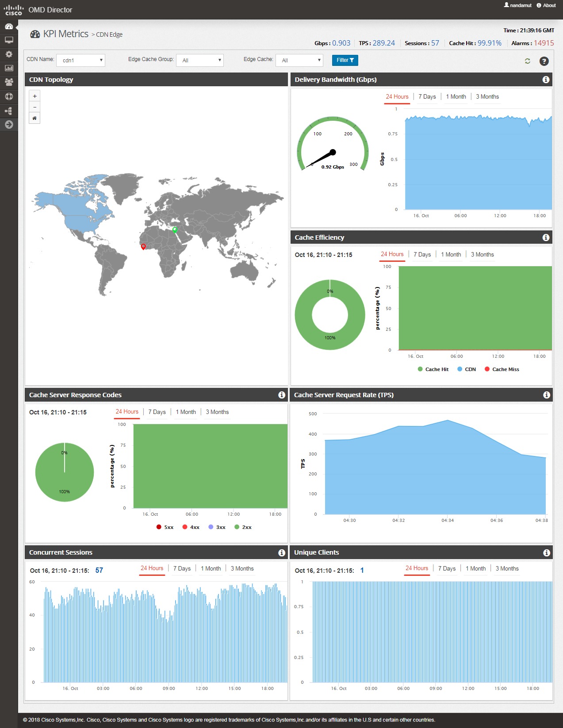
Task: Open the CDN Name dropdown
Action: coord(81,60)
